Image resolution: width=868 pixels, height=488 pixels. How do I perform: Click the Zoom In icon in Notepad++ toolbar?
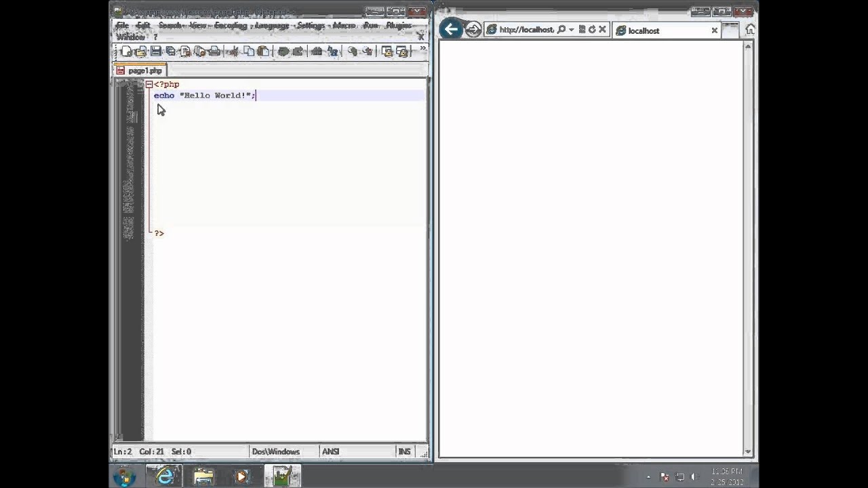click(x=352, y=52)
